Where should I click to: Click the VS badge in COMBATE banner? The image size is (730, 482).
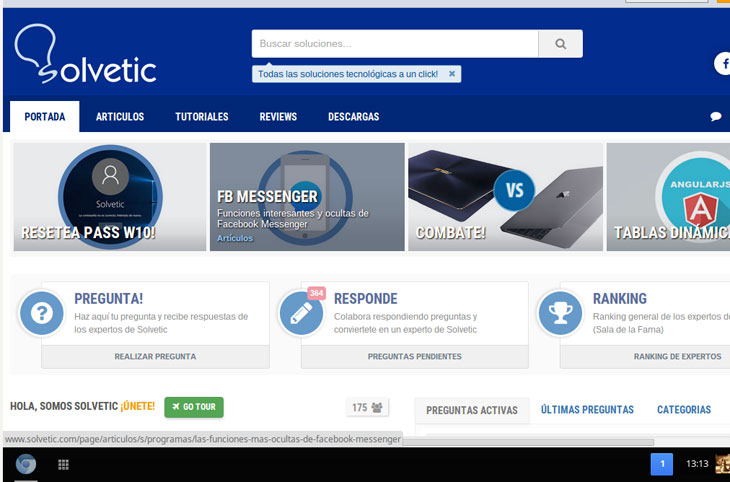pyautogui.click(x=514, y=190)
